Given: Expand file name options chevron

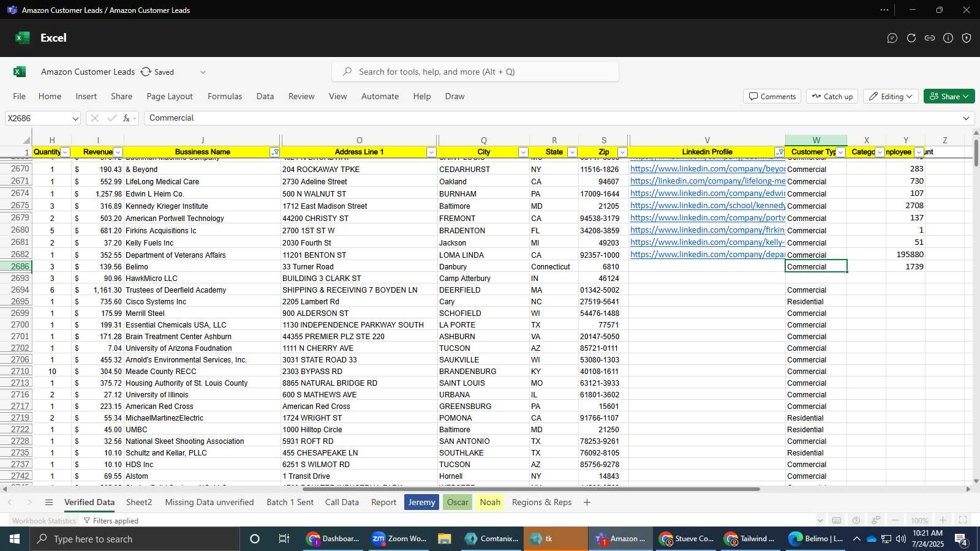Looking at the screenshot, I should point(203,72).
